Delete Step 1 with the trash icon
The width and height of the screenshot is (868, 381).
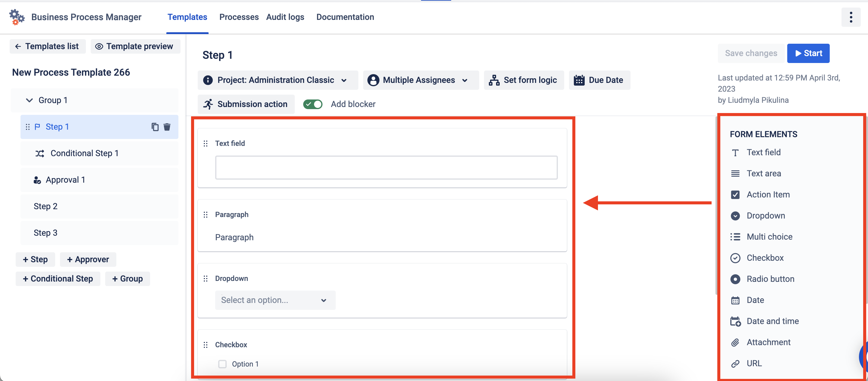(167, 127)
